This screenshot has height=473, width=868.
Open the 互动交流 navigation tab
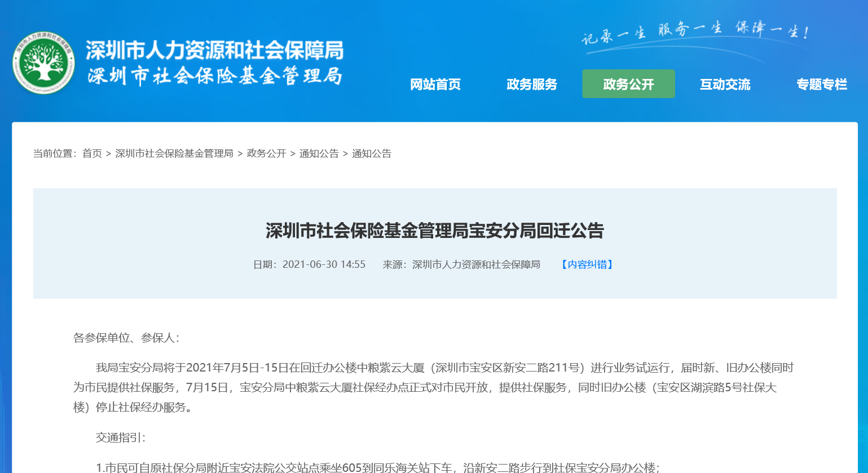point(725,85)
